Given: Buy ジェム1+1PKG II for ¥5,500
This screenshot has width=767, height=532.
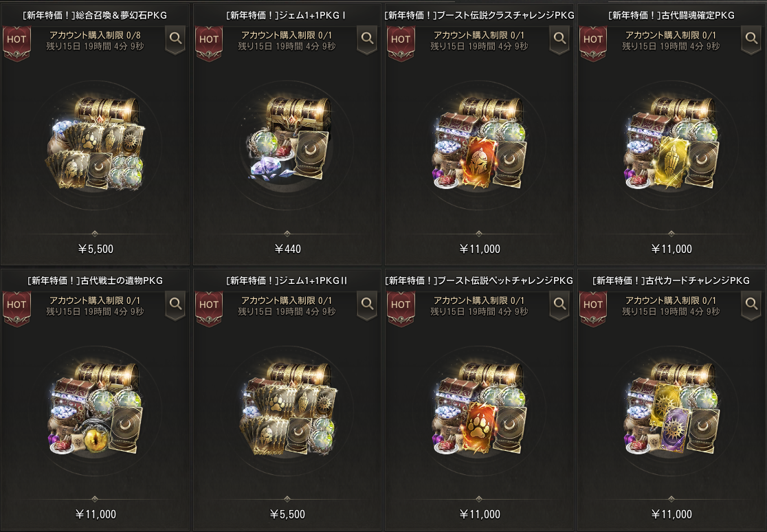Looking at the screenshot, I should pos(287,514).
